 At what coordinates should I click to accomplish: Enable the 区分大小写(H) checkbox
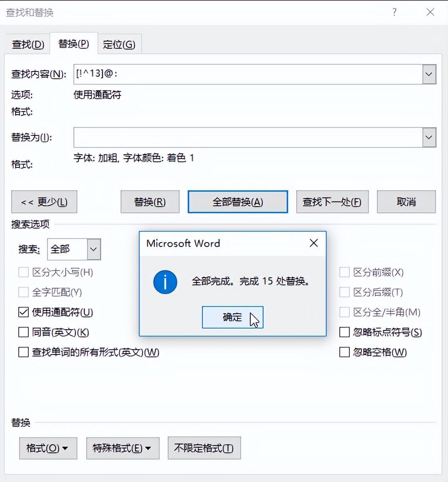coord(23,272)
